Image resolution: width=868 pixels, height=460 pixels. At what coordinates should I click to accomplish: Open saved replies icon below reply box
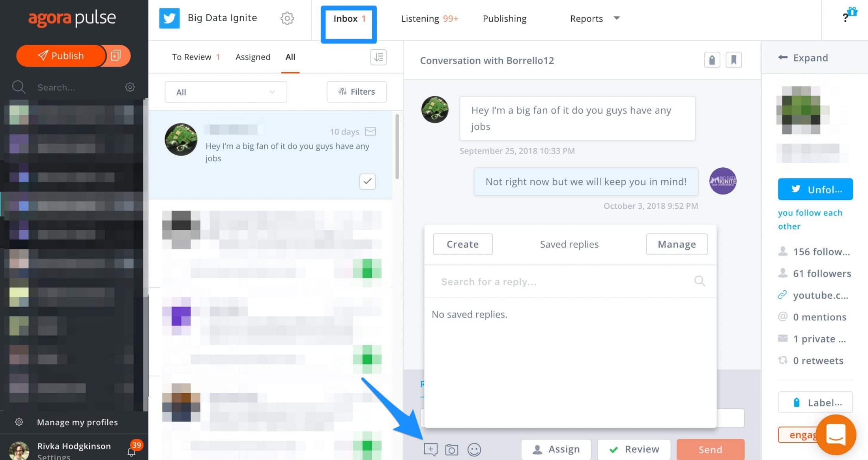(430, 449)
